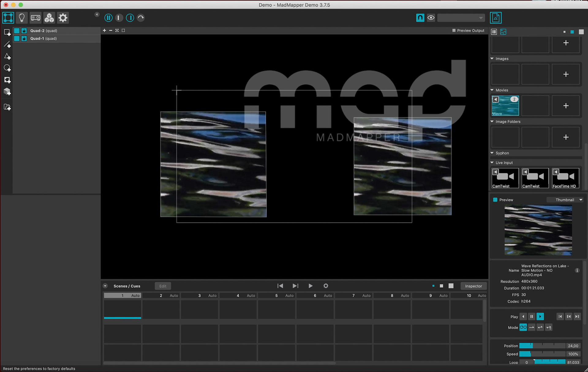Select the add 3D object tool
Viewport: 588px width, 372px height.
tap(7, 92)
